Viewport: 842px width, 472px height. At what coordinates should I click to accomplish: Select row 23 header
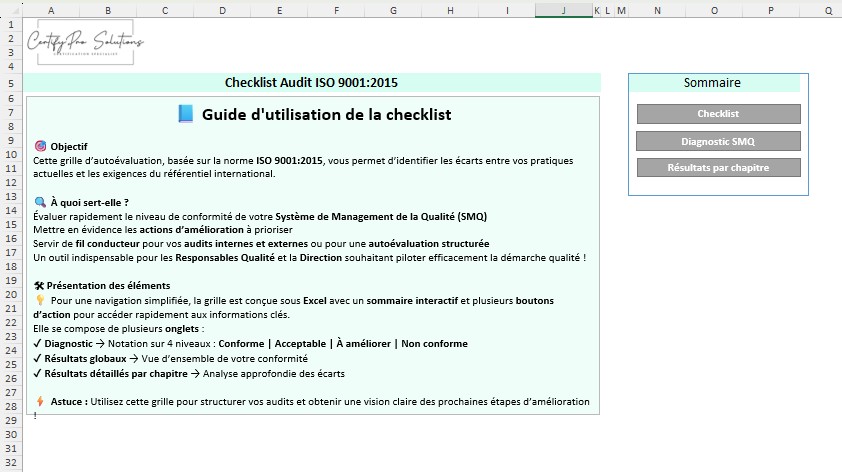11,336
